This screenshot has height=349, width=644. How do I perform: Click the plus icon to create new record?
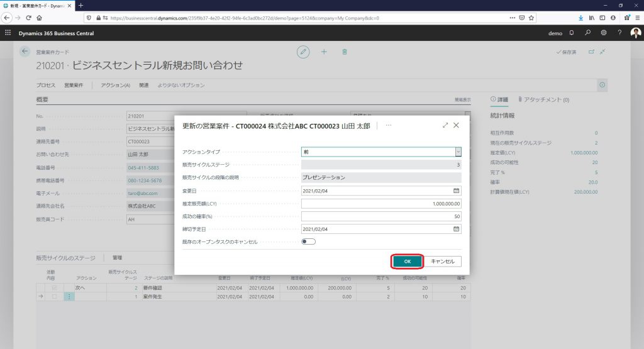[324, 52]
